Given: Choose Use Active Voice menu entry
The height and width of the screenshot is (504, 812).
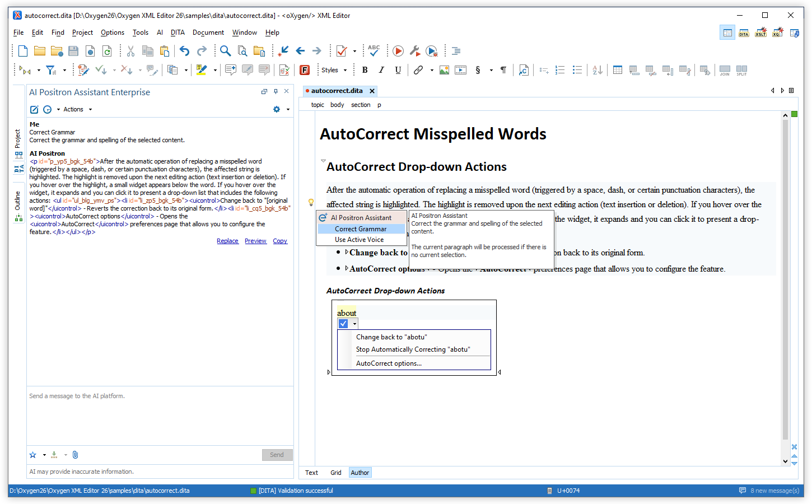Looking at the screenshot, I should click(361, 240).
